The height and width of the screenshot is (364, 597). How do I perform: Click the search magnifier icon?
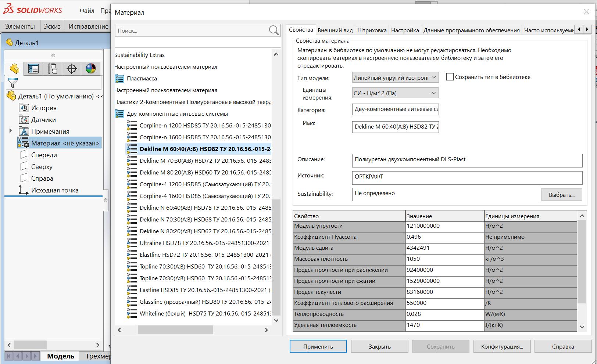point(274,30)
